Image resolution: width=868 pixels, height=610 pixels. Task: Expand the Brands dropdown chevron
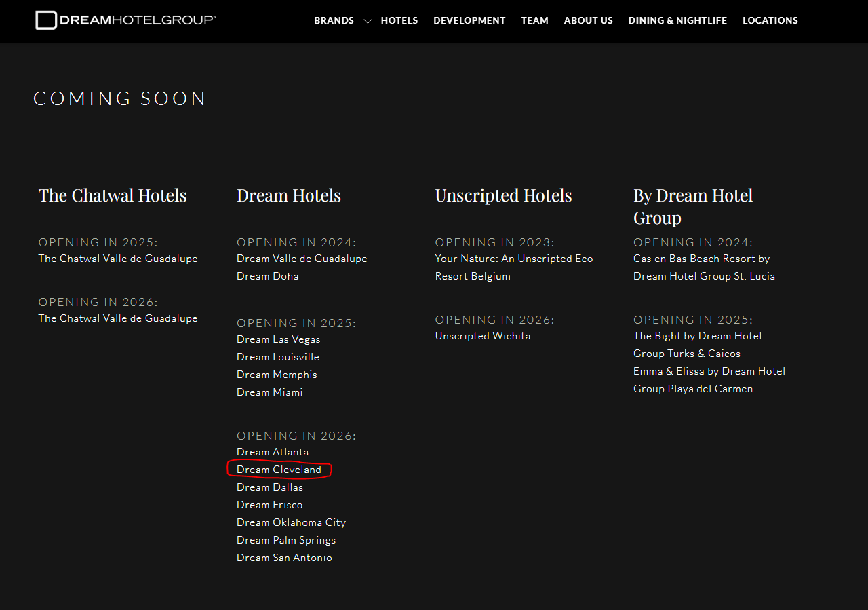click(368, 21)
